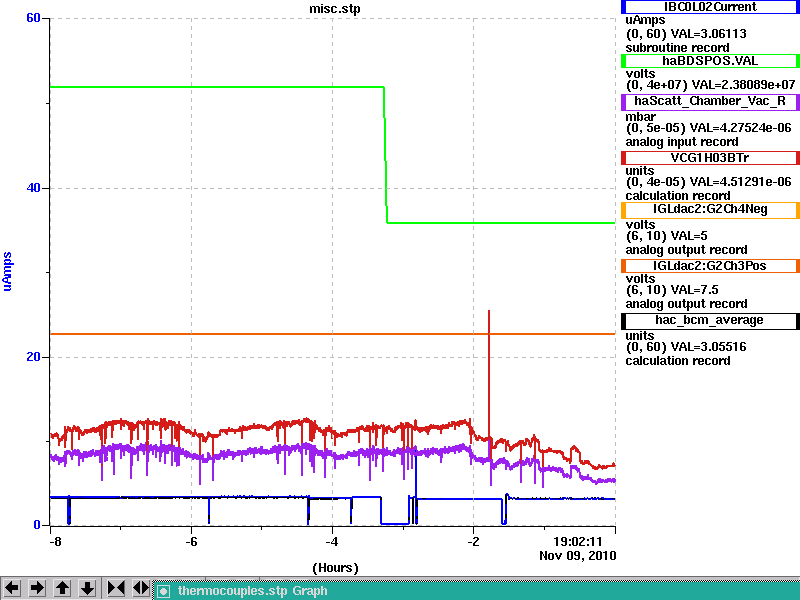Image resolution: width=800 pixels, height=600 pixels.
Task: Click the '(0, 4e-05) VAL=4.51291e-06' readout
Action: click(708, 182)
